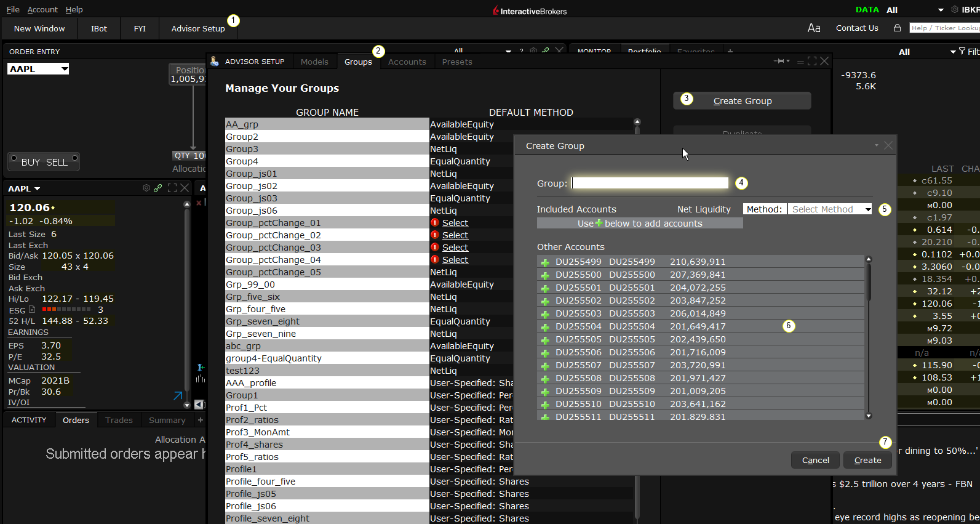
Task: Add account DU255504 with the plus icon
Action: [x=545, y=327]
